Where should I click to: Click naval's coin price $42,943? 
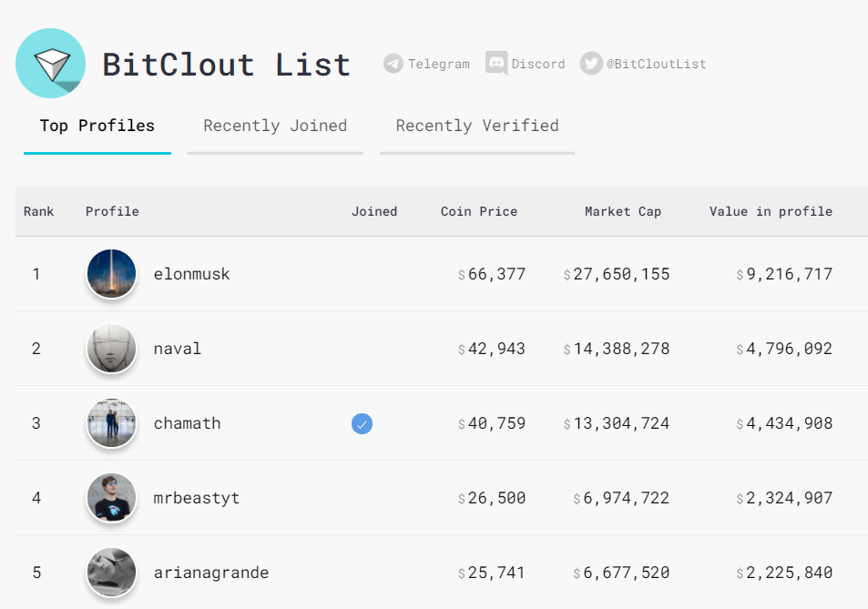(492, 349)
